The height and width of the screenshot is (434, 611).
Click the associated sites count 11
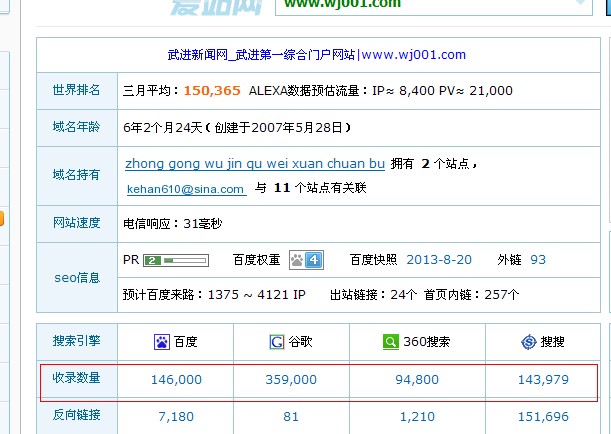coord(282,188)
